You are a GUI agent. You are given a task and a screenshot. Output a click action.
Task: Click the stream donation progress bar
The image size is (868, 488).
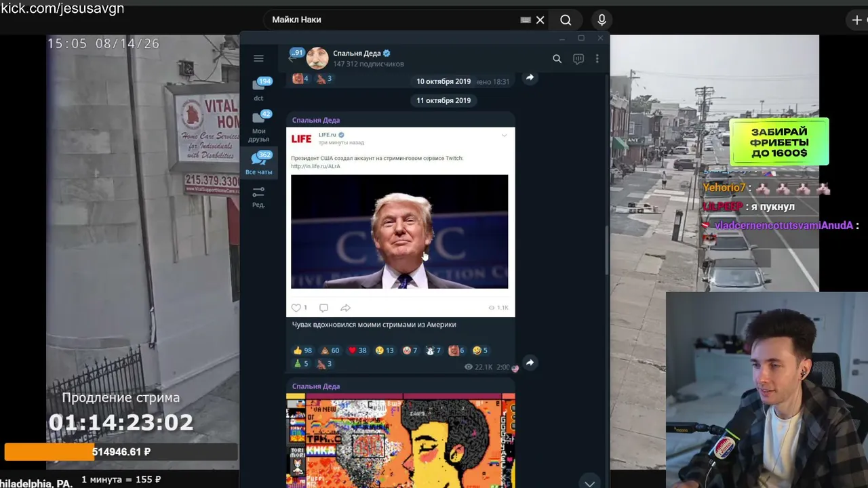pos(121,452)
